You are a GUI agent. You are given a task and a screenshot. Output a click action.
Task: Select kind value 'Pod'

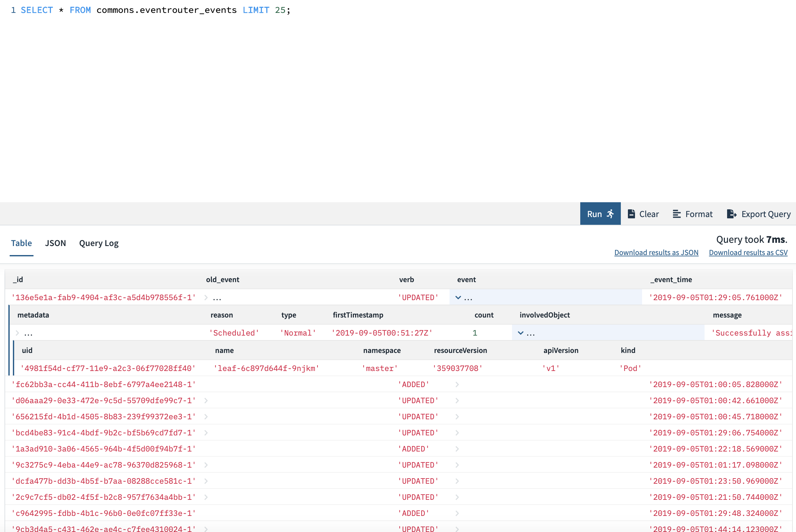coord(630,368)
